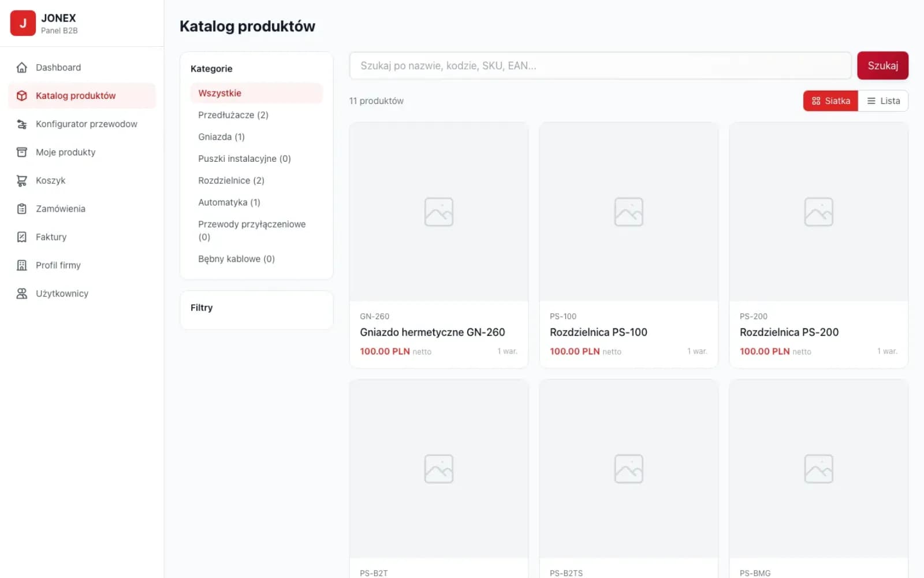Open the PS-B2T product image
This screenshot has width=924, height=578.
[x=439, y=469]
